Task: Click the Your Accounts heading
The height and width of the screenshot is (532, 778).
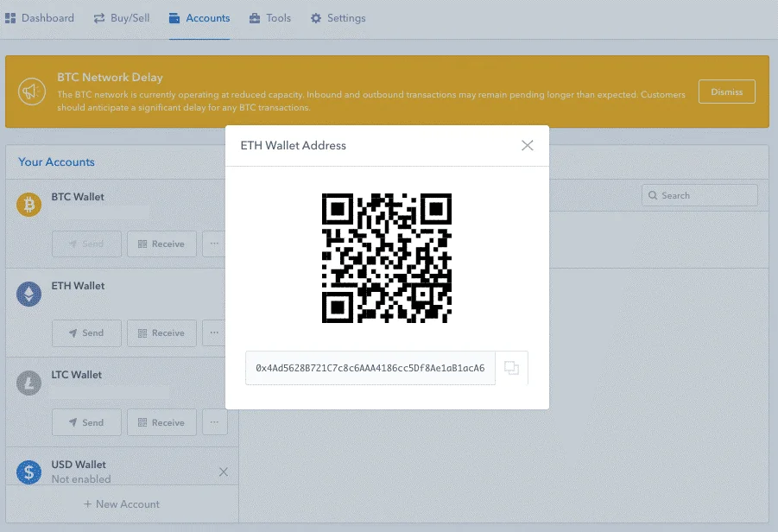Action: pyautogui.click(x=56, y=162)
